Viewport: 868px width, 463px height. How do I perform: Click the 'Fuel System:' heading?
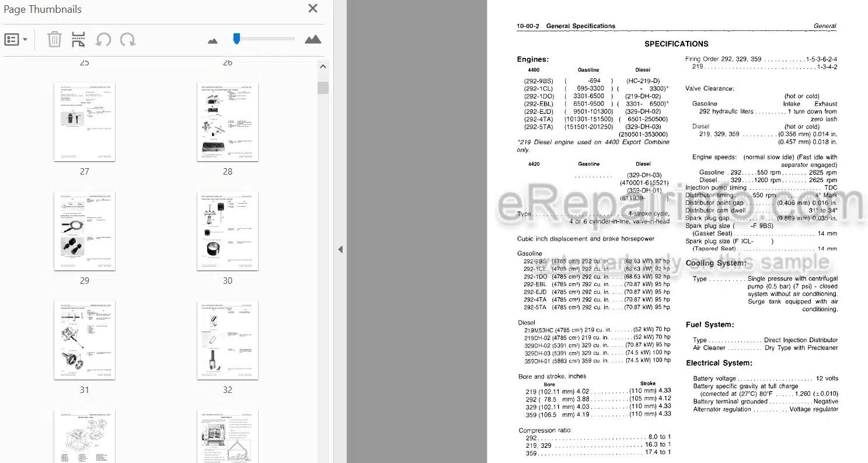[x=710, y=325]
